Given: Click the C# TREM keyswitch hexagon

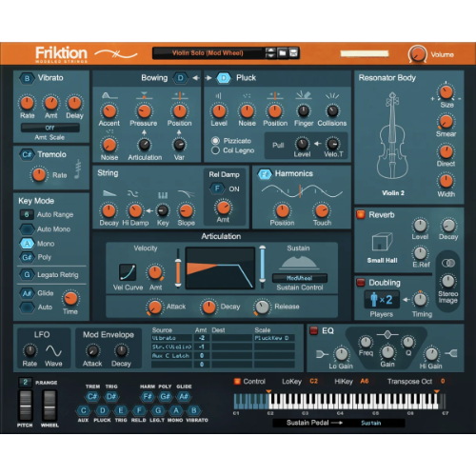Looking at the screenshot, I should (92, 396).
